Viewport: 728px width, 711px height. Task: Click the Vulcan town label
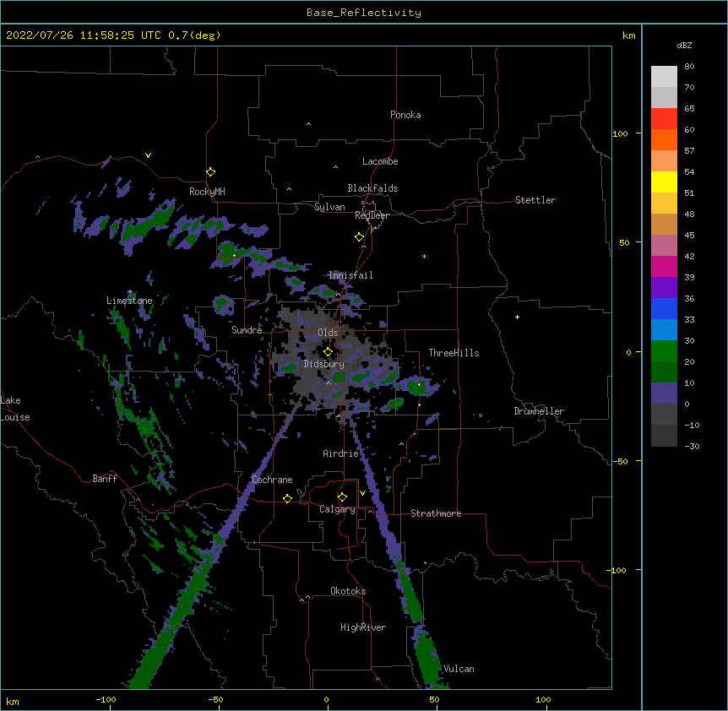click(x=459, y=669)
